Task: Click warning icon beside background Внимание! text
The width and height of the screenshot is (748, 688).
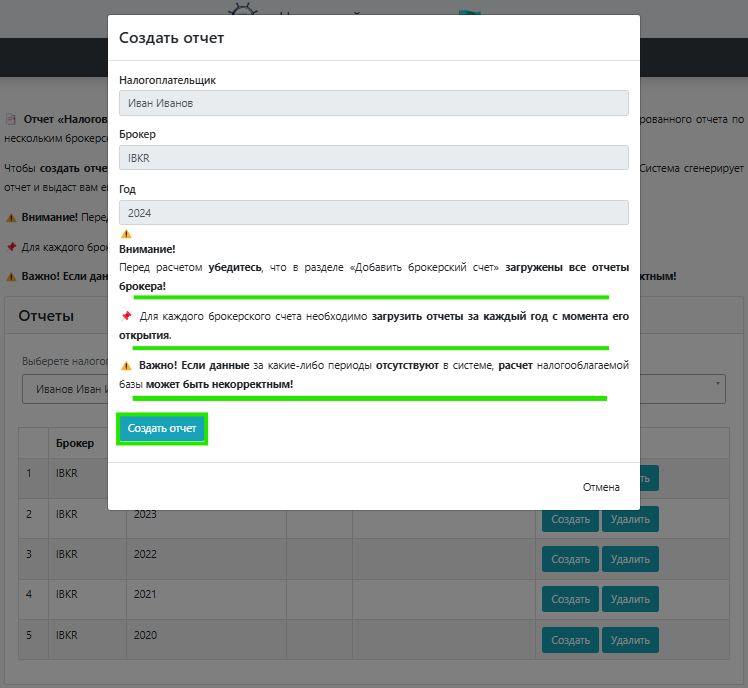Action: (10, 218)
